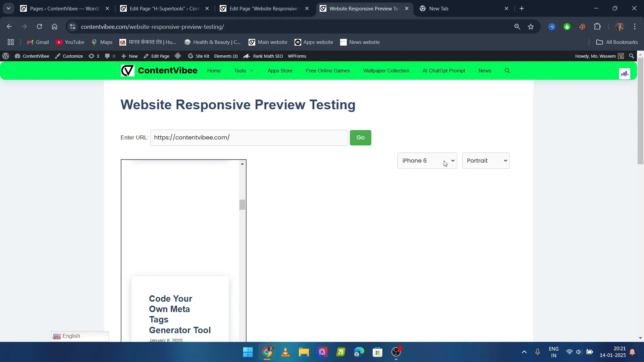Open the Portrait orientation dropdown

(486, 161)
